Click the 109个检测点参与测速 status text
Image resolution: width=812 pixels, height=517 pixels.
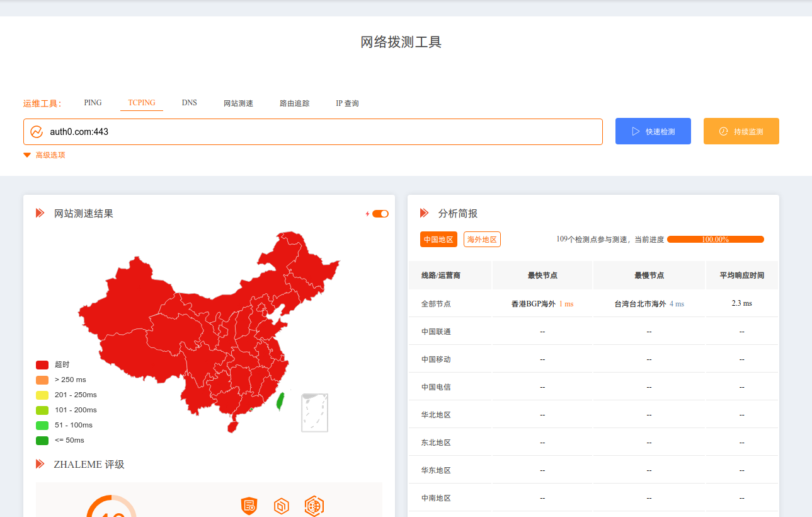592,240
